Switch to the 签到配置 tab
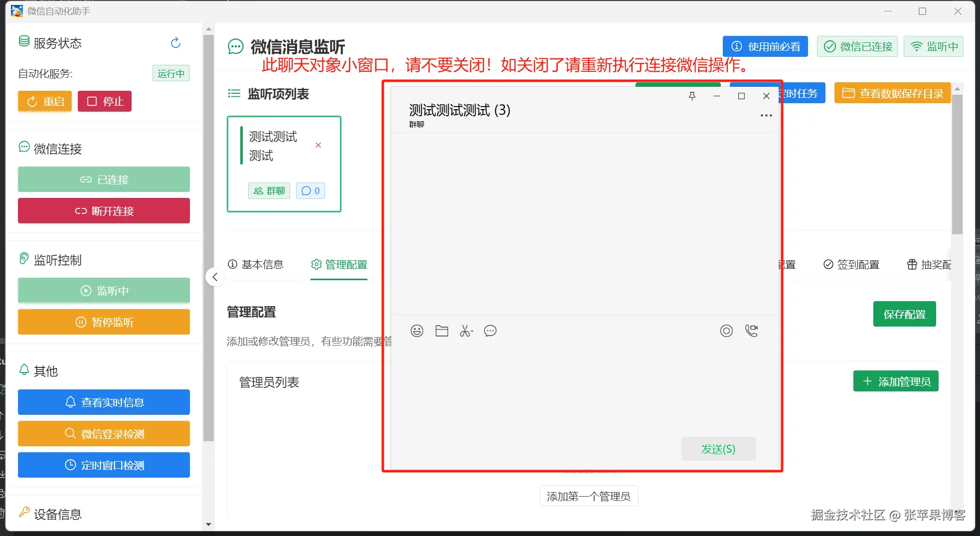This screenshot has height=536, width=980. pos(851,265)
